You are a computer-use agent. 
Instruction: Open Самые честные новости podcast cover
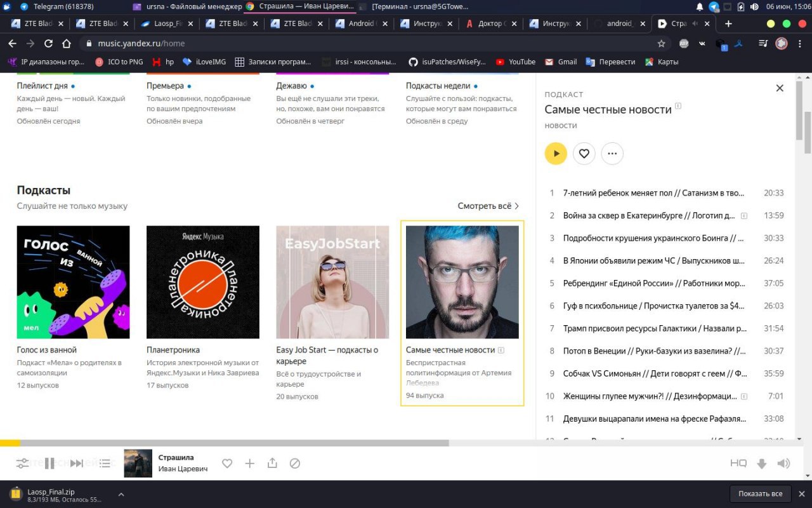462,282
